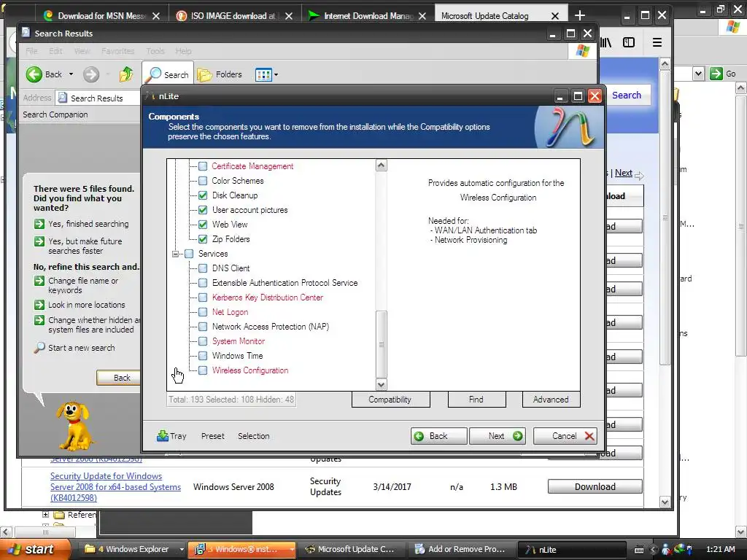Click the component list scroll up arrow
Screen dimensions: 747x560
[x=381, y=166]
